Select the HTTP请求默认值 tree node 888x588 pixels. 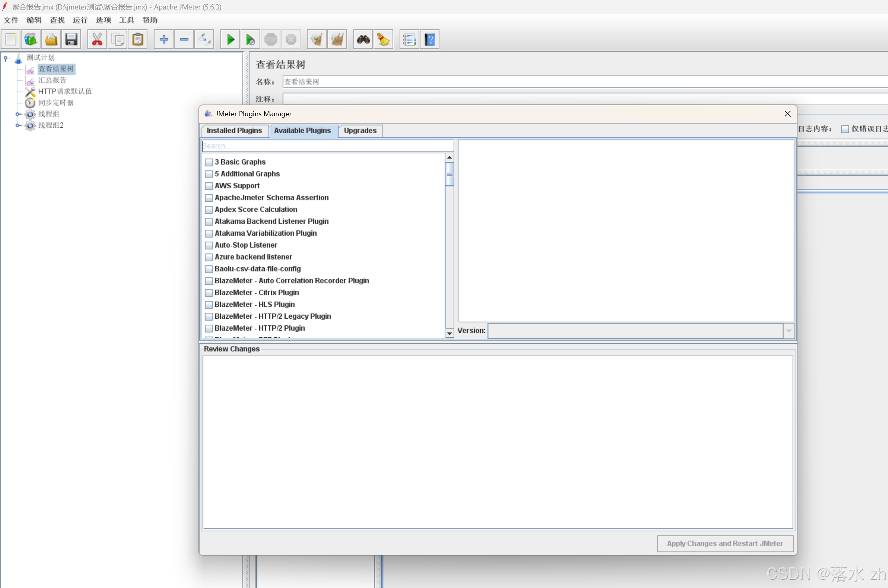[65, 91]
